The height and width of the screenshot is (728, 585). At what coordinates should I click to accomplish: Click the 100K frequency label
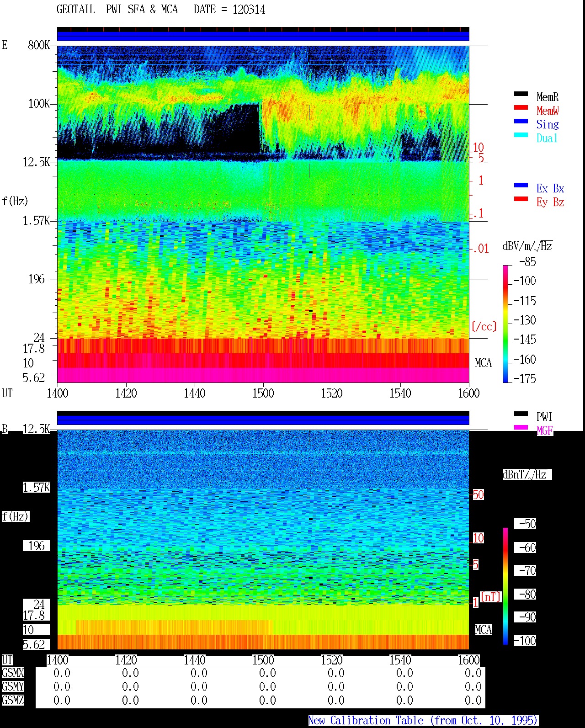(x=39, y=103)
